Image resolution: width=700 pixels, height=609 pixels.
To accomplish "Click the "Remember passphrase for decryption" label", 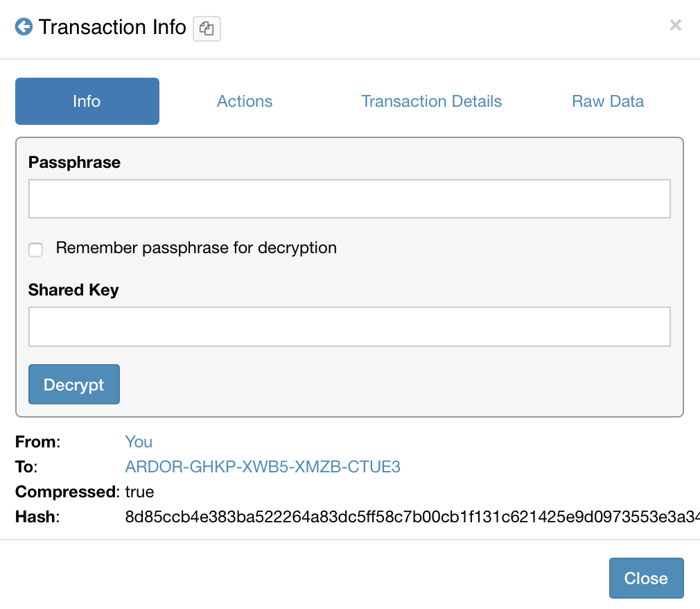I will (x=196, y=248).
